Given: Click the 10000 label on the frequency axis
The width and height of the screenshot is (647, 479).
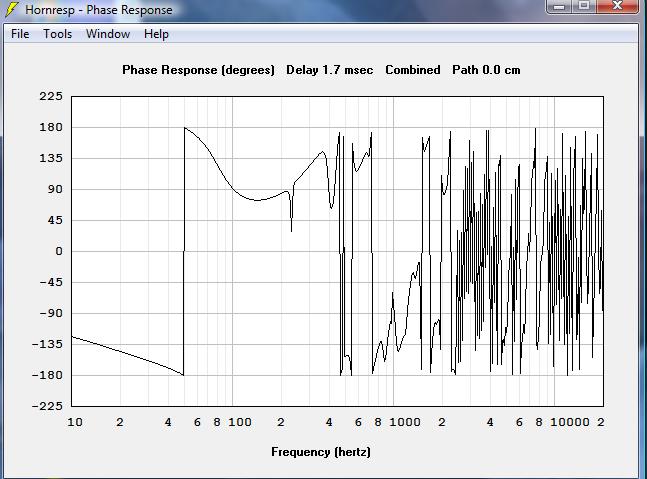Looking at the screenshot, I should (570, 422).
